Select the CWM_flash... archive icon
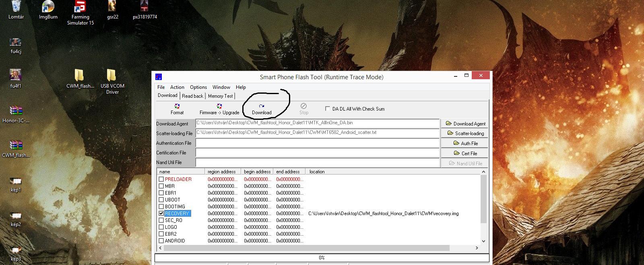Screen dimensions: 644x265 [x=16, y=149]
